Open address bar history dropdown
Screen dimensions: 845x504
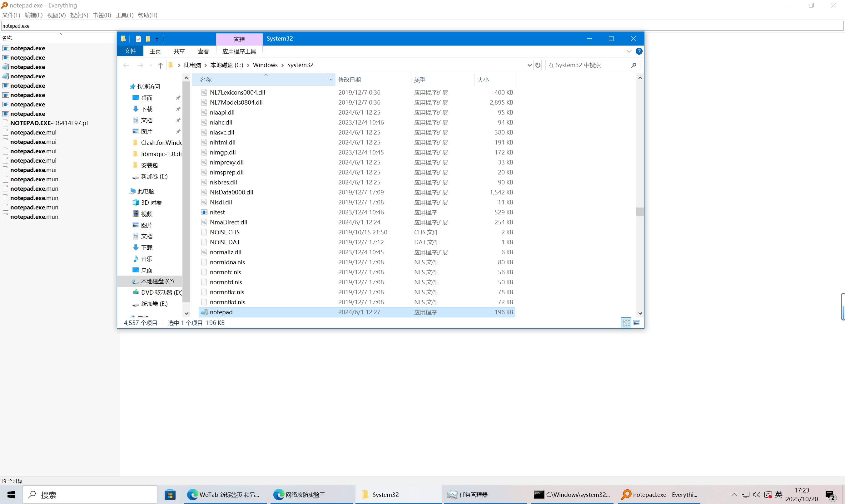point(529,65)
